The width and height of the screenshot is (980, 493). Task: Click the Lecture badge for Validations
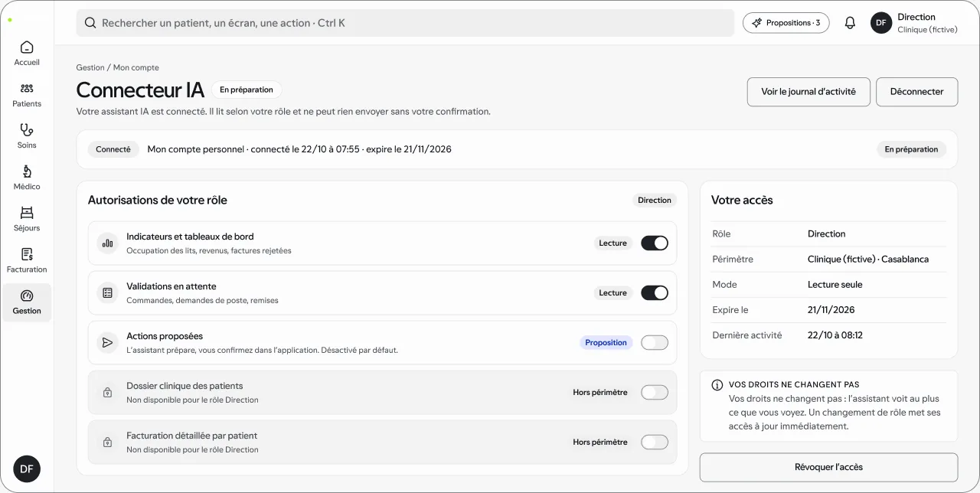612,293
